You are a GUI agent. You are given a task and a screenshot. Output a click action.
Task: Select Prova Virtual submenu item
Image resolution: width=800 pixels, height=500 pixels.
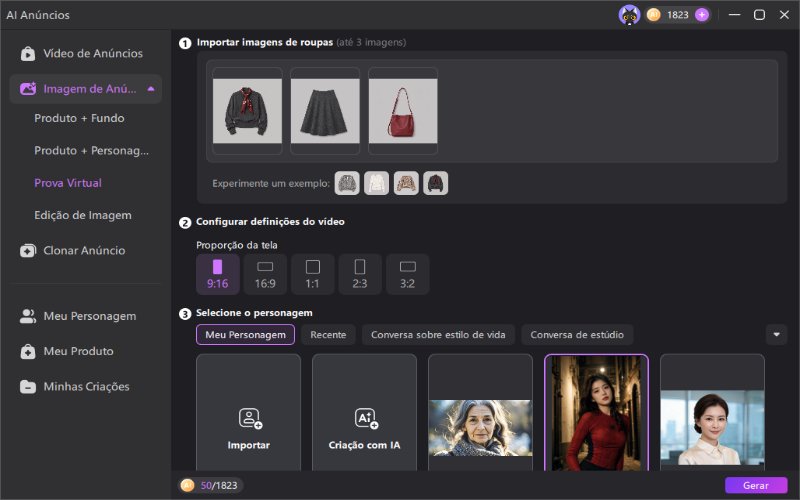[x=68, y=183]
